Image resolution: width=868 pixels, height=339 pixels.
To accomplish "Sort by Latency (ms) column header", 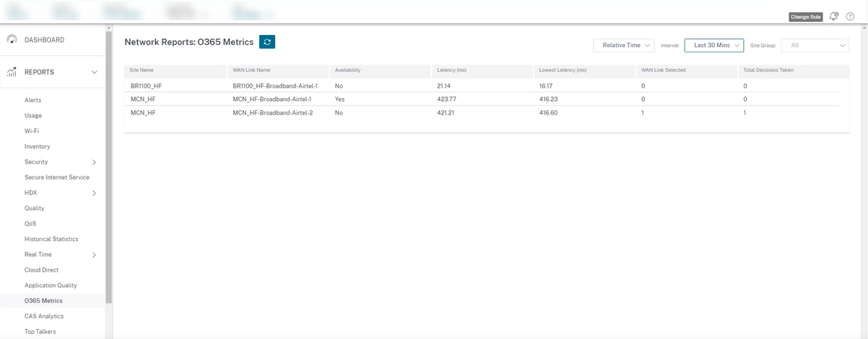I will pyautogui.click(x=452, y=70).
